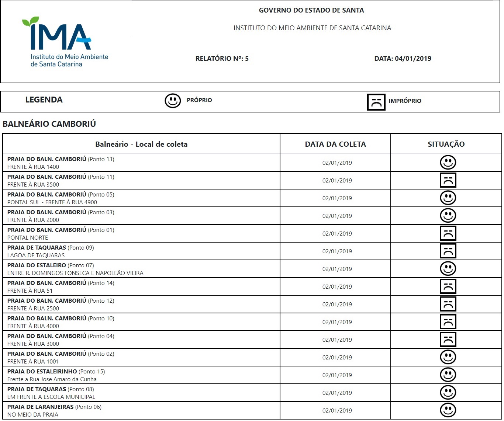Screen dimensions: 504x421
Task: Click the status icon for Ponto 03 row
Action: click(x=448, y=216)
